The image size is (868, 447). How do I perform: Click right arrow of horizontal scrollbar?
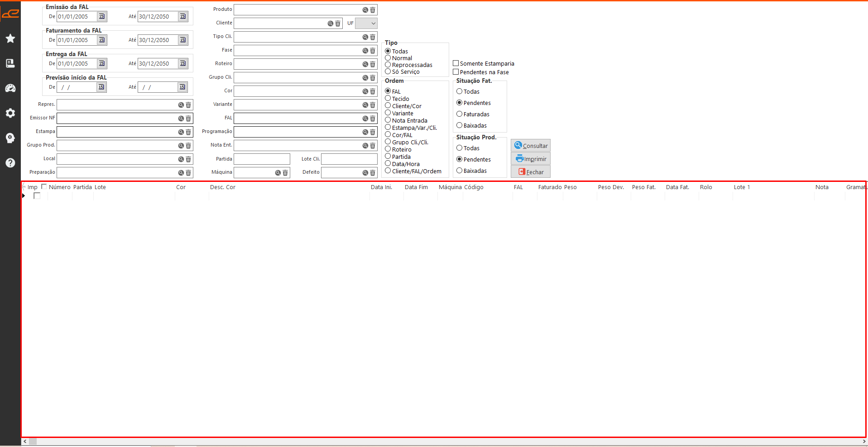[864, 442]
